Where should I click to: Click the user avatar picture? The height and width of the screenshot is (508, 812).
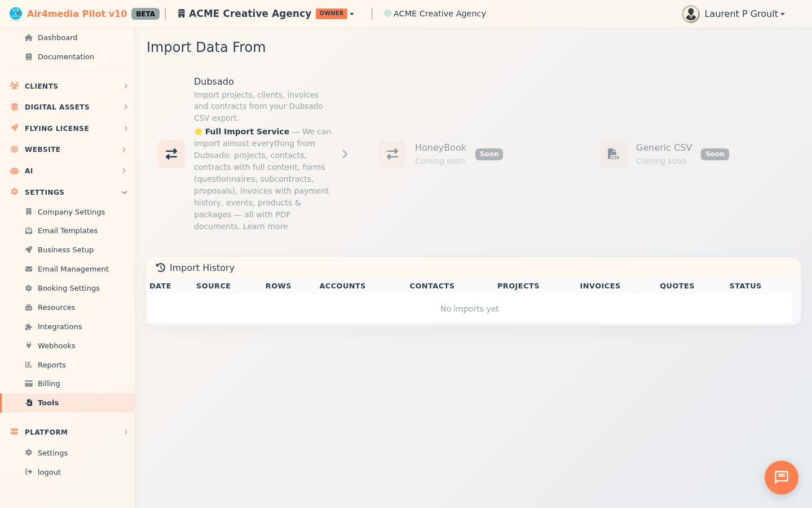[690, 14]
